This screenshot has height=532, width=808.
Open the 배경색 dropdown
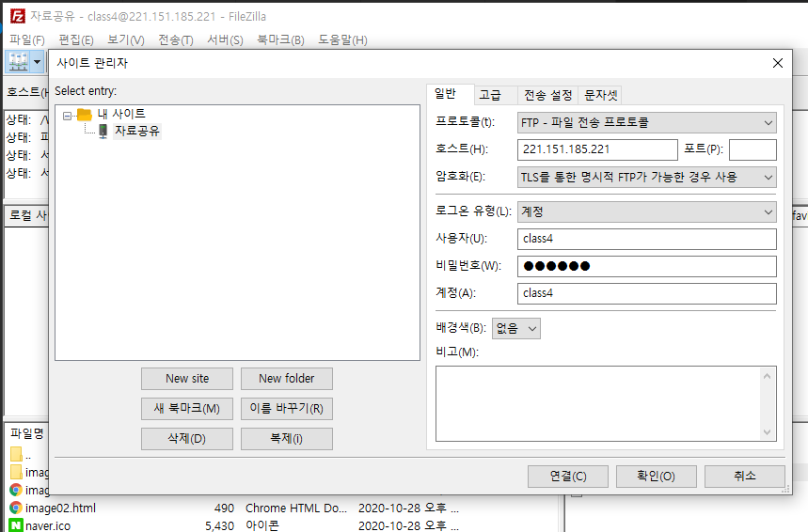coord(516,329)
